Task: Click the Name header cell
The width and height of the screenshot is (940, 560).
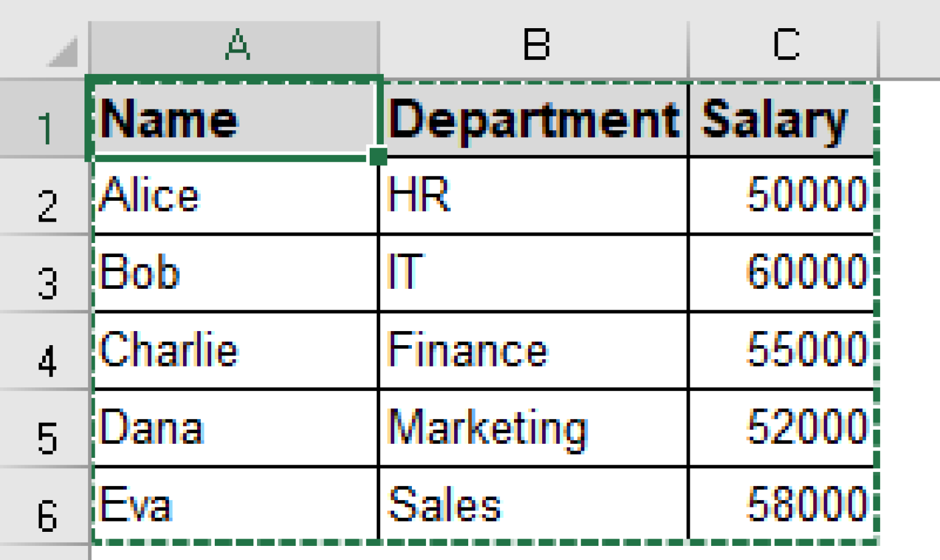Action: point(236,119)
